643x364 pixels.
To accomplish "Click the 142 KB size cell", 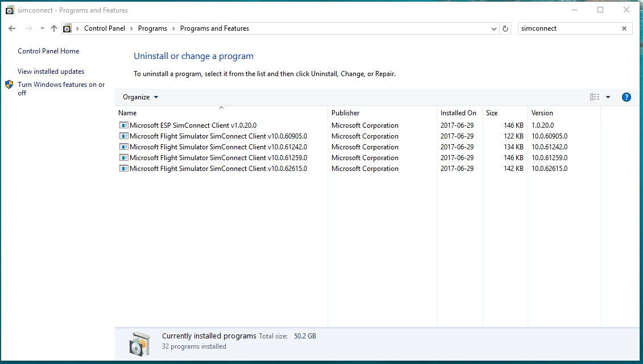I will click(x=513, y=168).
